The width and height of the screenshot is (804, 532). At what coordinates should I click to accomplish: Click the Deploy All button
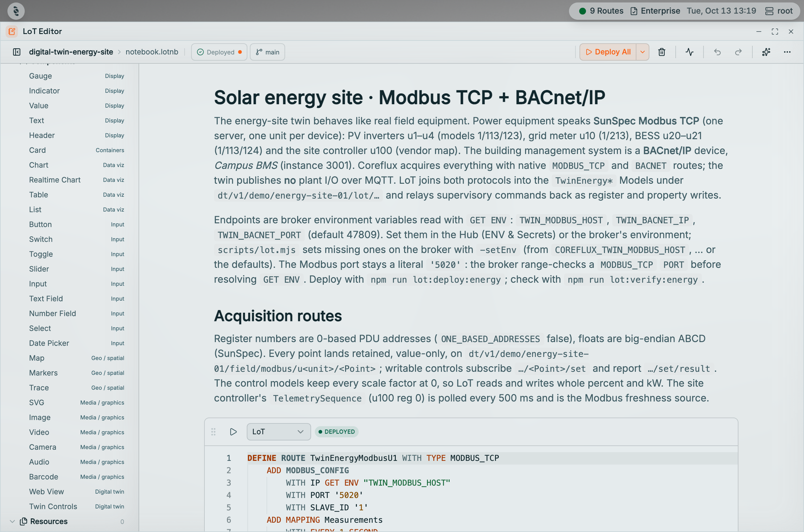[x=608, y=52]
